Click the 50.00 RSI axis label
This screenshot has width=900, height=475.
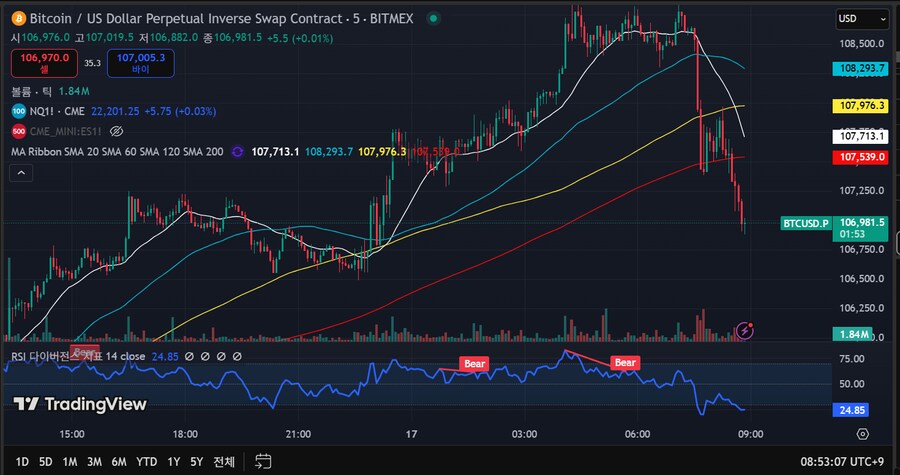click(x=852, y=384)
